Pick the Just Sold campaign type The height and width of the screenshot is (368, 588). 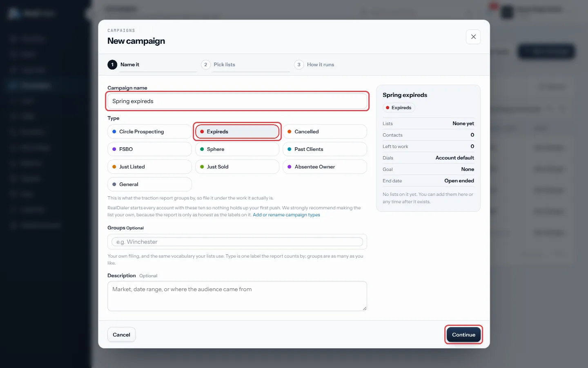coord(237,167)
